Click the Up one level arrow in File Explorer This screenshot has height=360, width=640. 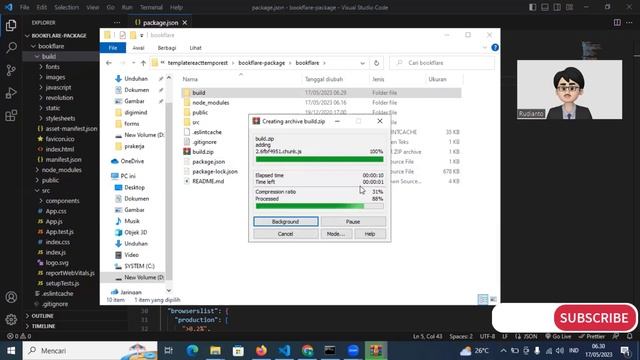tap(143, 63)
